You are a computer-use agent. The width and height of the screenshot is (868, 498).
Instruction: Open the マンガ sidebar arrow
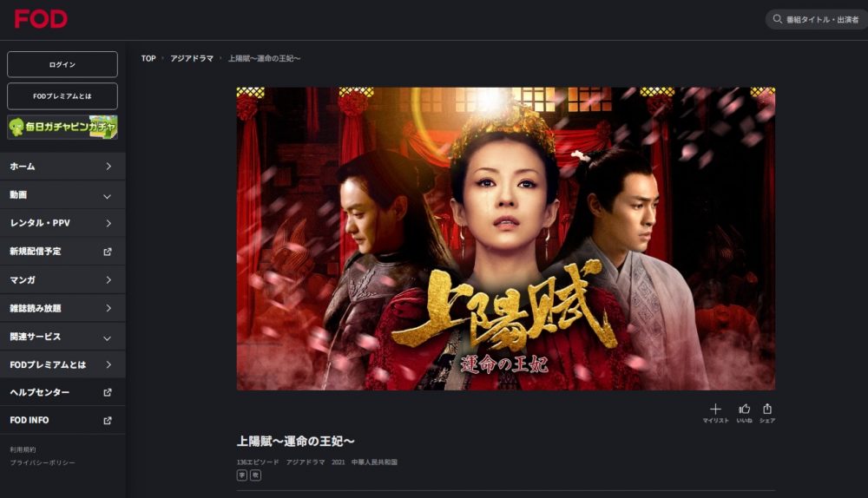[108, 280]
